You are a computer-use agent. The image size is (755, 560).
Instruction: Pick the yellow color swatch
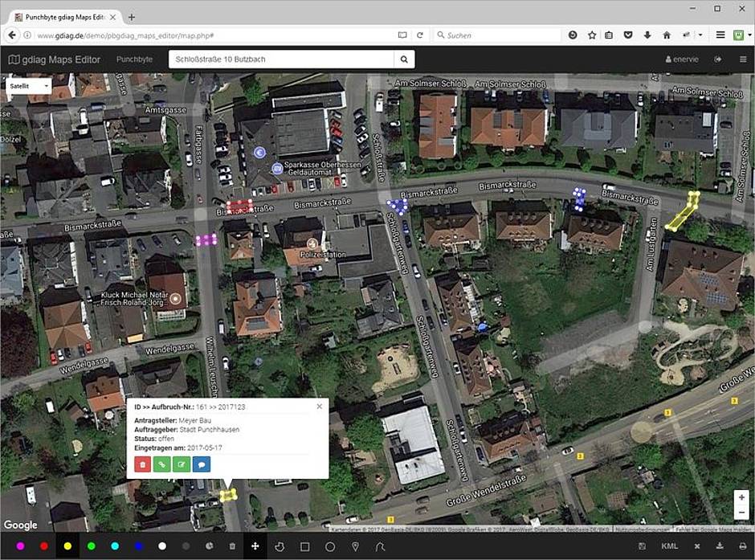(x=67, y=546)
